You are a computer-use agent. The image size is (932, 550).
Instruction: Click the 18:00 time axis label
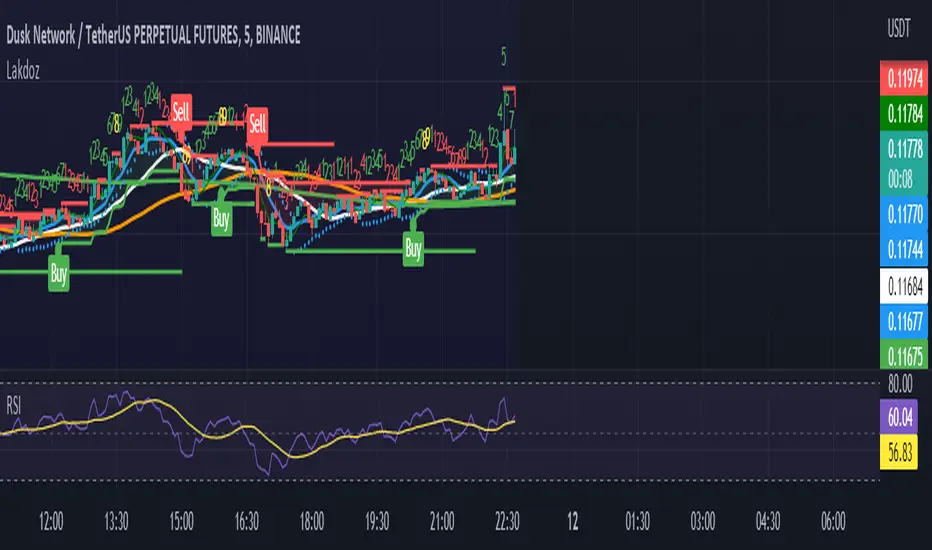(x=311, y=521)
